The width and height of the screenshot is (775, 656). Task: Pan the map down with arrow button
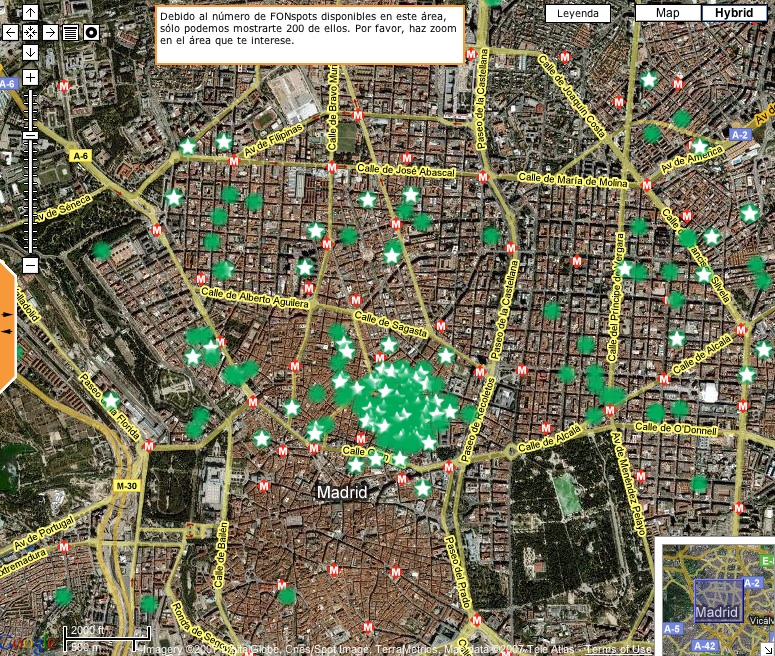(x=30, y=51)
